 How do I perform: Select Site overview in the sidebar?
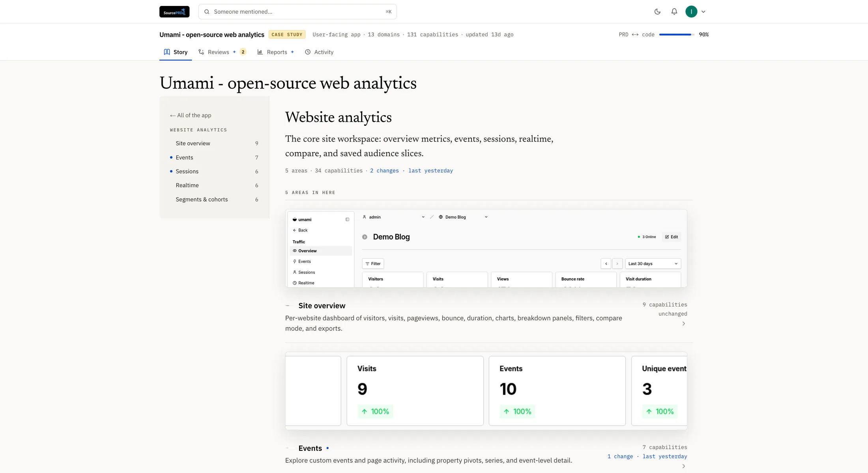click(x=214, y=143)
